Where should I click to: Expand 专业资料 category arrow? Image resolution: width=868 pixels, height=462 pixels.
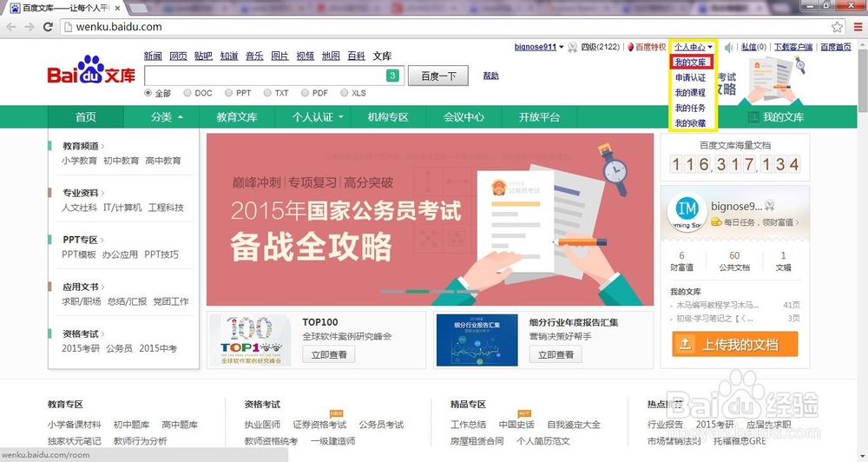pos(103,194)
